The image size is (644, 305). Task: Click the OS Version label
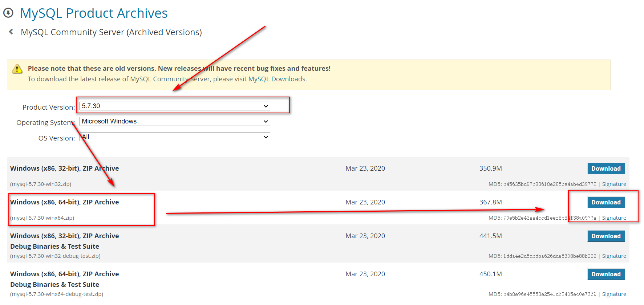click(x=57, y=138)
